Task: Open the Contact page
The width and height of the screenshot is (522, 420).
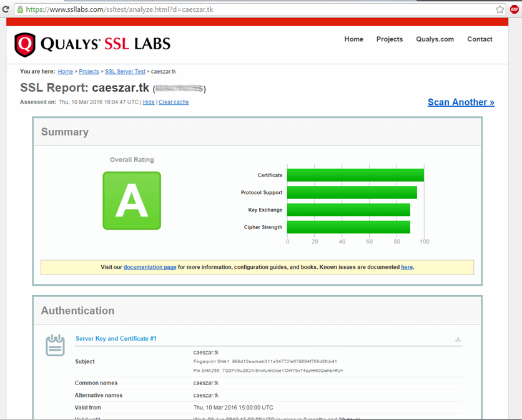Action: click(x=480, y=39)
